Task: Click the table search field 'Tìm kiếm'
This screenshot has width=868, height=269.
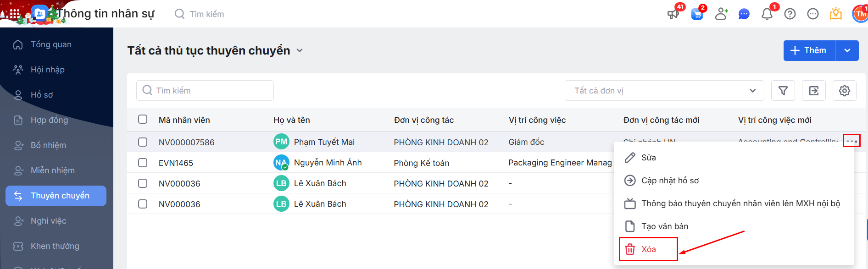Action: click(x=205, y=91)
